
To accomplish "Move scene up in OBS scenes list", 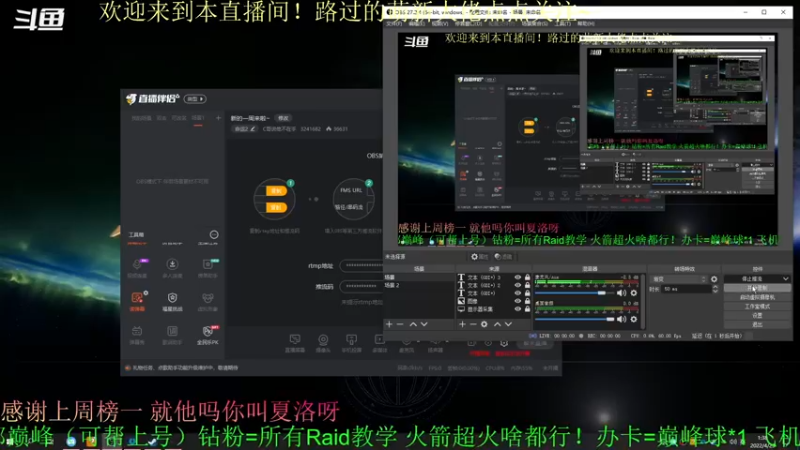I will click(413, 324).
